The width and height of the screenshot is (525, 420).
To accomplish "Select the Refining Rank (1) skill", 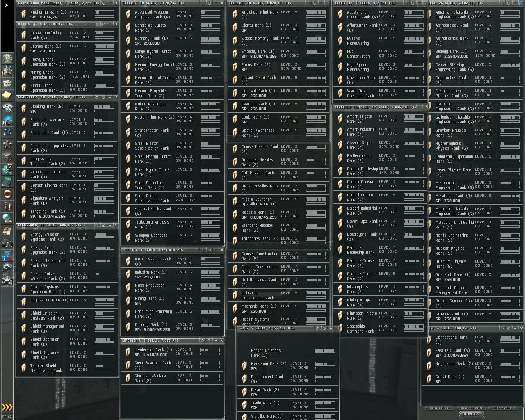I will click(x=173, y=327).
